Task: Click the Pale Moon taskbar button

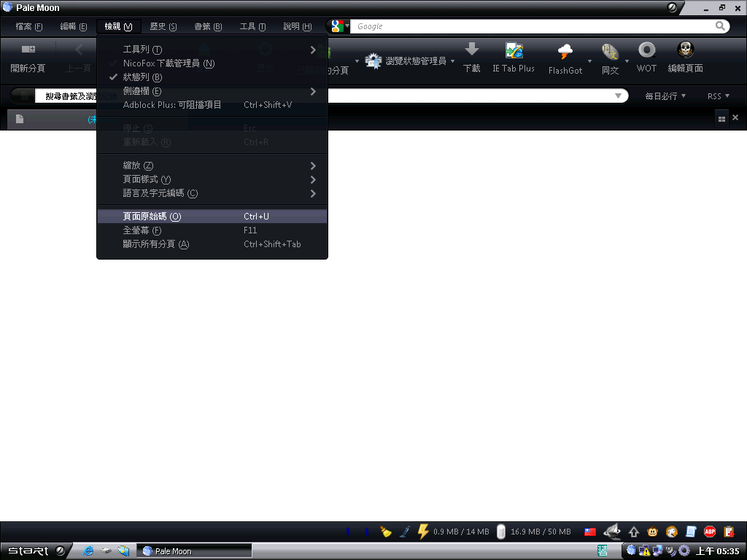Action: point(194,551)
